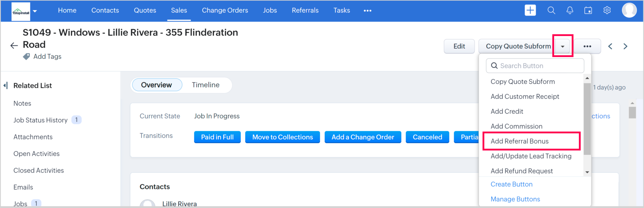Open the Change Orders tab
This screenshot has height=208, width=644.
coord(225,10)
